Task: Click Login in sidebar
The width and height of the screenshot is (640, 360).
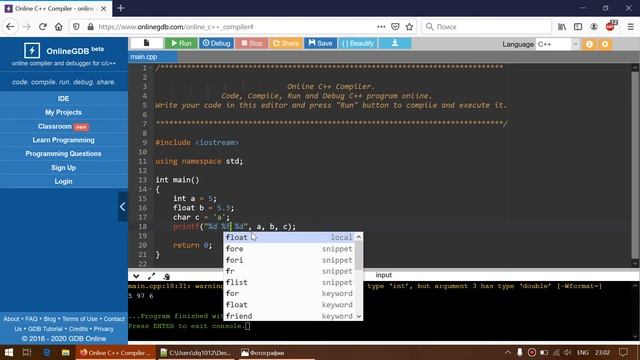Action: coord(63,181)
